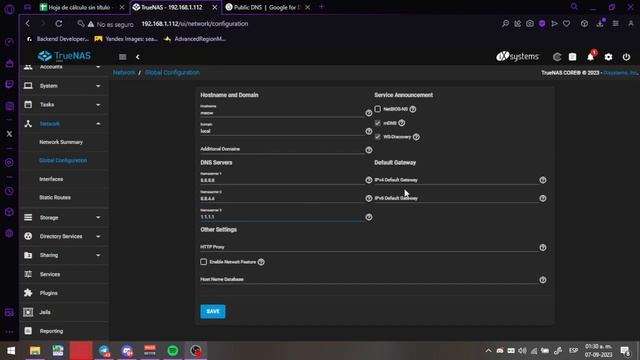Open Interfaces page

click(x=51, y=179)
